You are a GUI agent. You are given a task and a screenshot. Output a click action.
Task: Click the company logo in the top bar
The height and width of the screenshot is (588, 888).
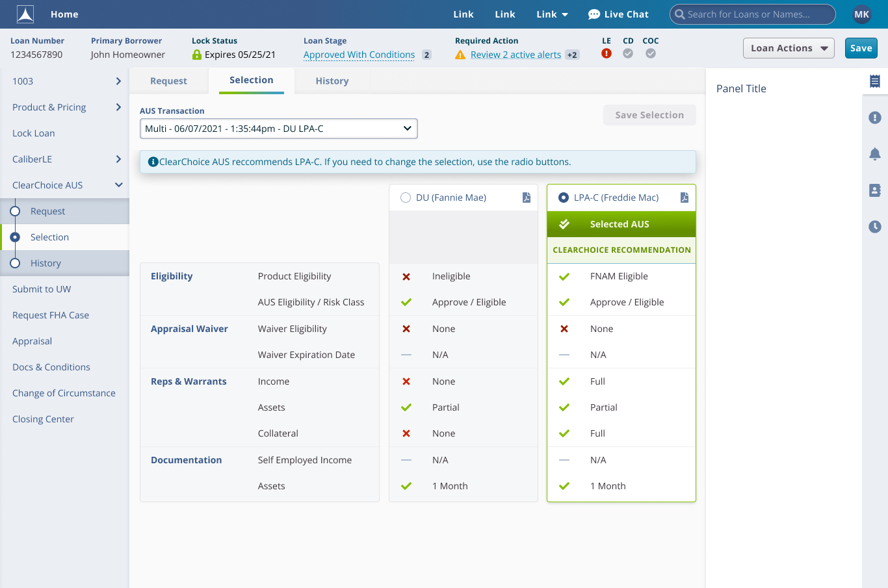point(25,14)
